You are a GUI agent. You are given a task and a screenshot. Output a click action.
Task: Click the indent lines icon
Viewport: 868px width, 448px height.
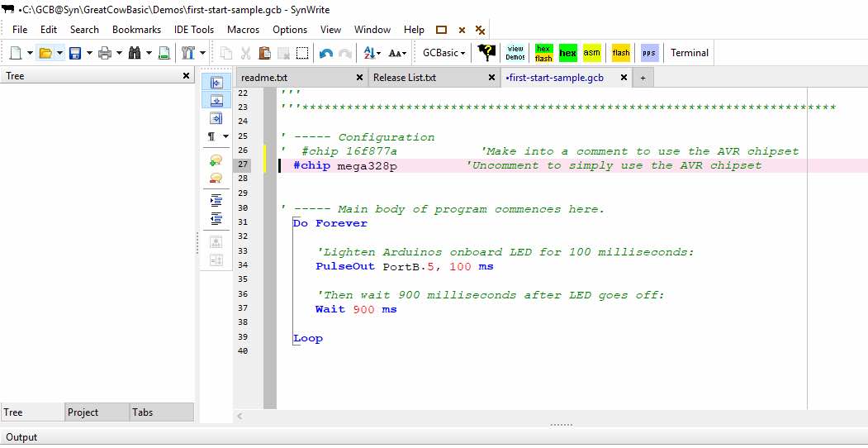click(x=216, y=201)
